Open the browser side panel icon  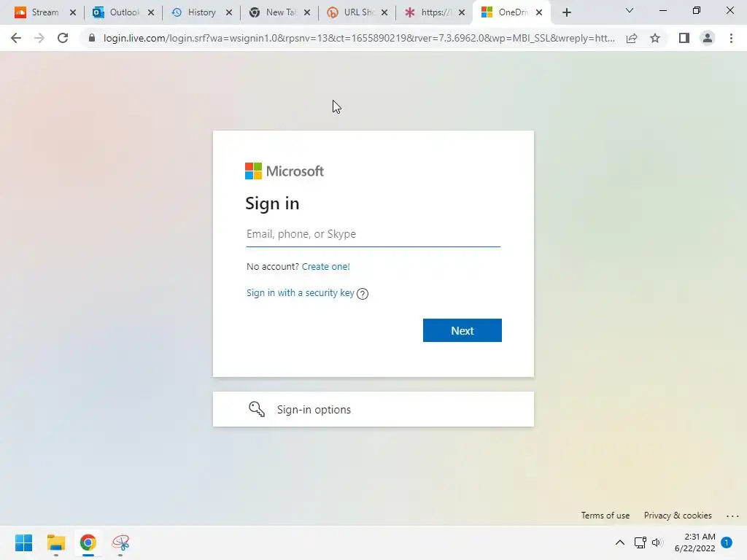[x=684, y=38]
